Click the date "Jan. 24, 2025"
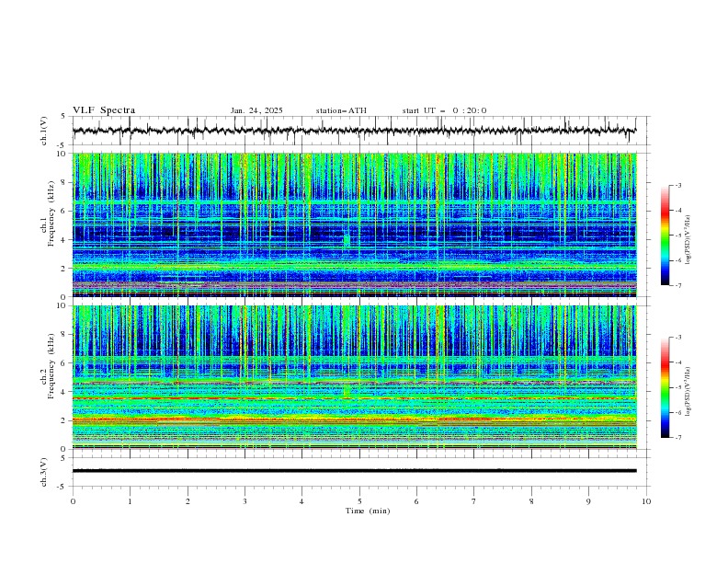The height and width of the screenshot is (563, 728). tap(256, 110)
